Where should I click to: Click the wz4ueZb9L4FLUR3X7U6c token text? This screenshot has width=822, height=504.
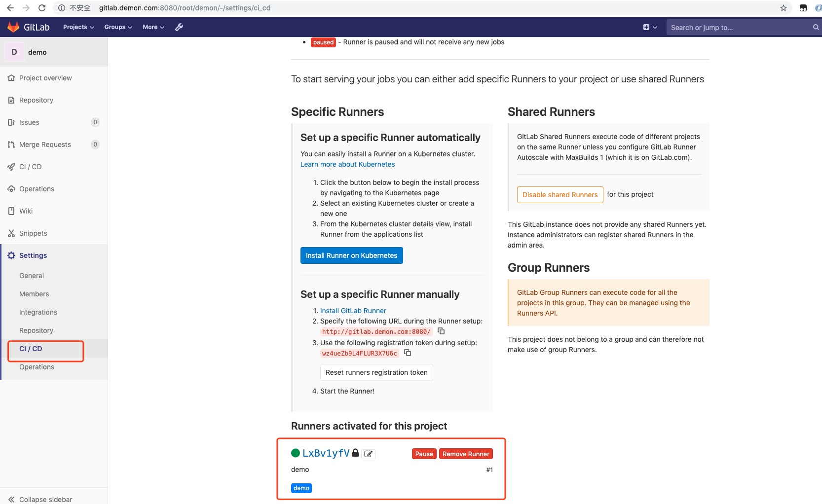click(x=360, y=354)
